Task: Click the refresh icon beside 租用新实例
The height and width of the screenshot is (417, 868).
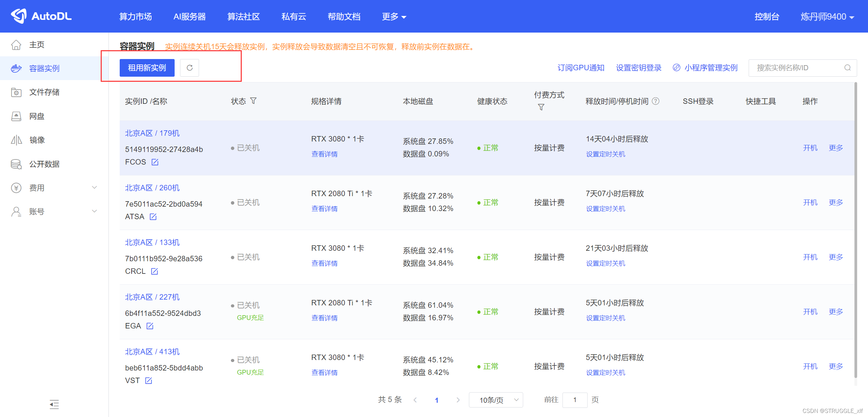Action: tap(190, 68)
